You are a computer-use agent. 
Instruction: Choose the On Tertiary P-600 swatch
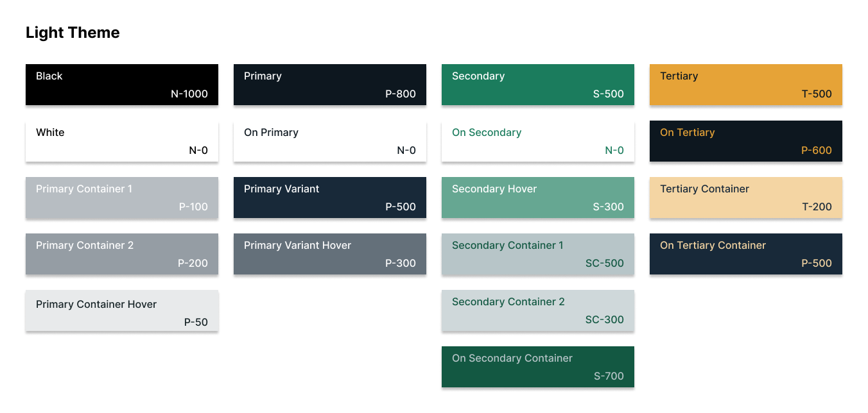click(746, 141)
